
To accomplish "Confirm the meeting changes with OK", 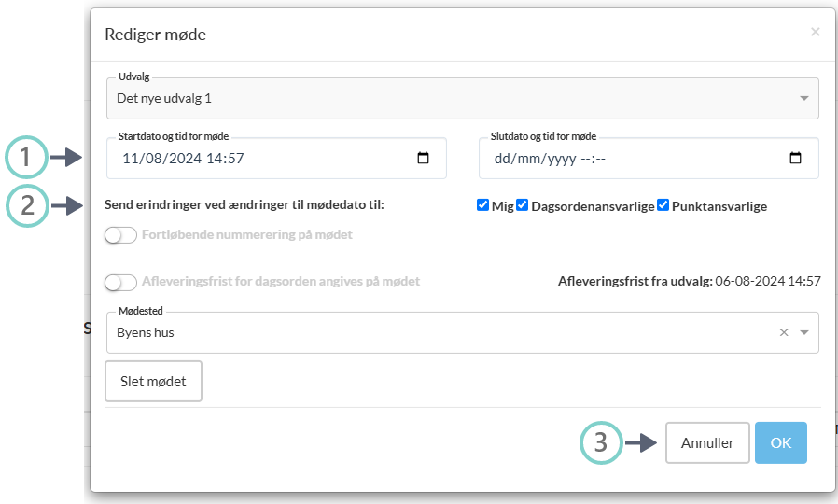I will coord(781,443).
